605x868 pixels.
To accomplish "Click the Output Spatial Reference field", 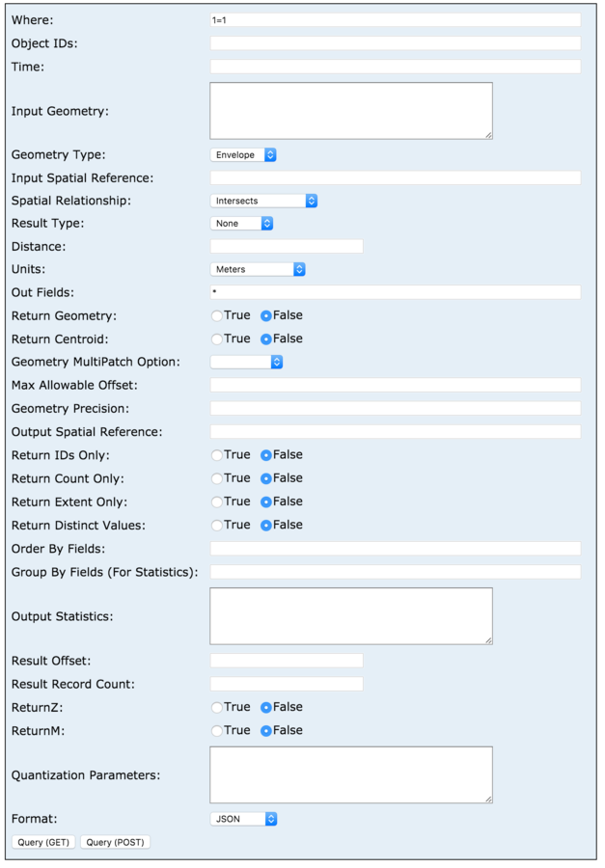I will (395, 431).
